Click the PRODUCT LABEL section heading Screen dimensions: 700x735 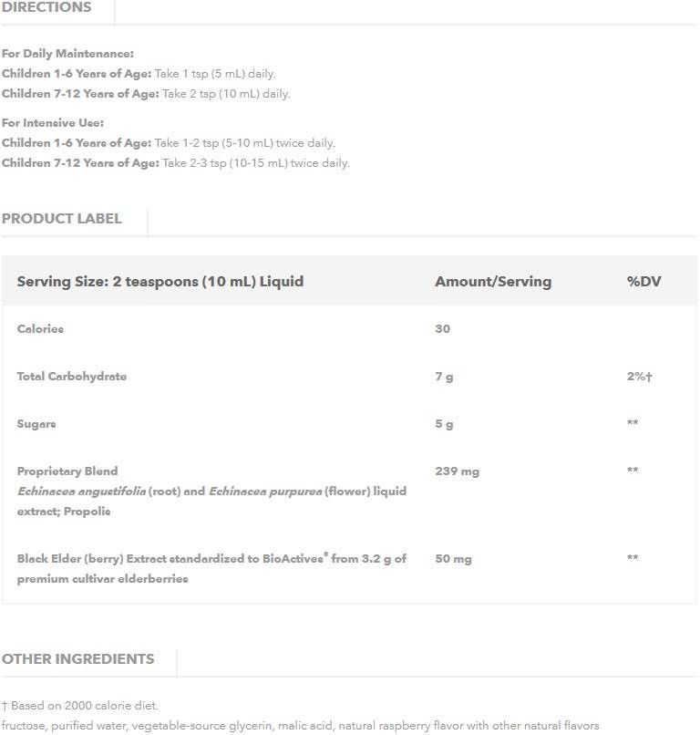(61, 219)
